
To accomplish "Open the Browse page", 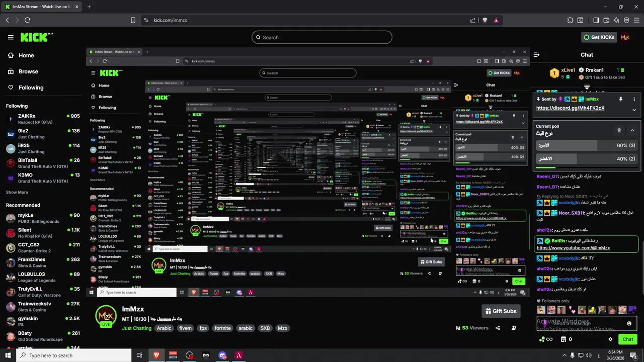I will pyautogui.click(x=23, y=71).
